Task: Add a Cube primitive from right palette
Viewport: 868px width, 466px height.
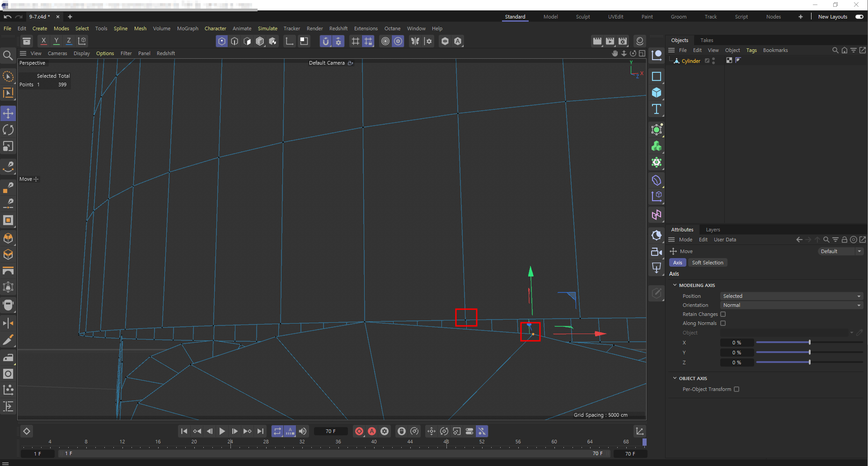Action: (x=657, y=93)
